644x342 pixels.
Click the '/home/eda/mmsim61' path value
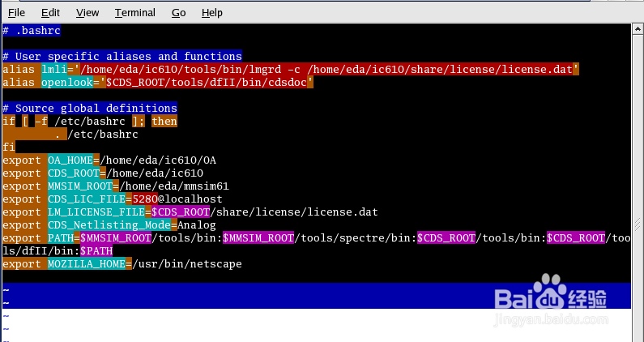pos(174,186)
